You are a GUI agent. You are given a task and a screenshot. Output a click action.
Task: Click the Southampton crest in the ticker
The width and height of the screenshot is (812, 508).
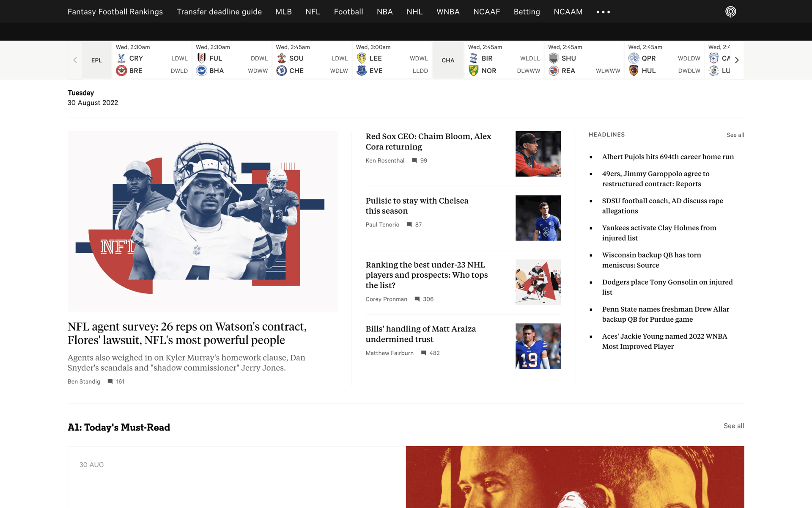(281, 58)
